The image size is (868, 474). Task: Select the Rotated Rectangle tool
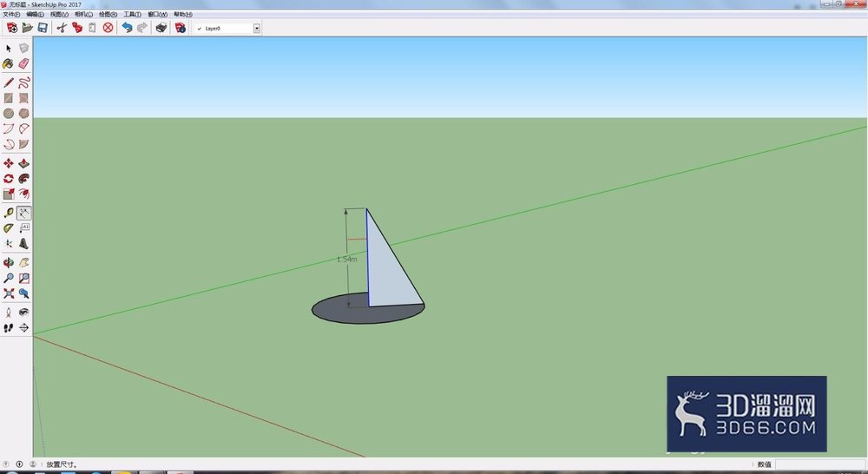coord(23,98)
